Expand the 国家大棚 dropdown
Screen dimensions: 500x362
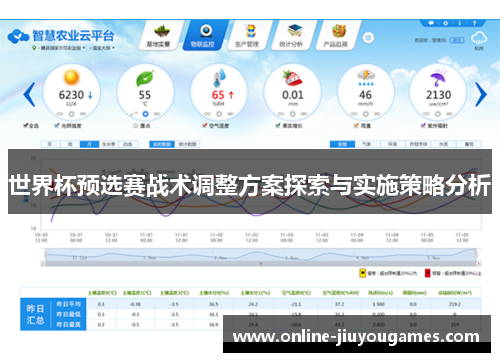pyautogui.click(x=103, y=48)
